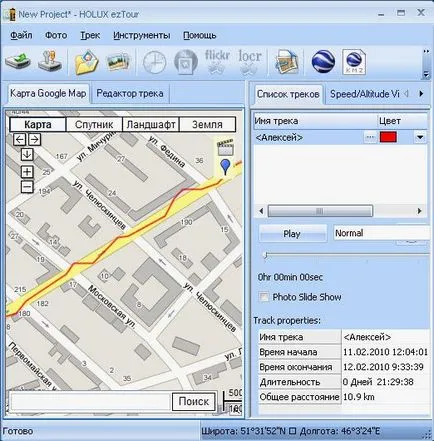
Task: Click the device configuration toolbar icon
Action: [x=50, y=61]
